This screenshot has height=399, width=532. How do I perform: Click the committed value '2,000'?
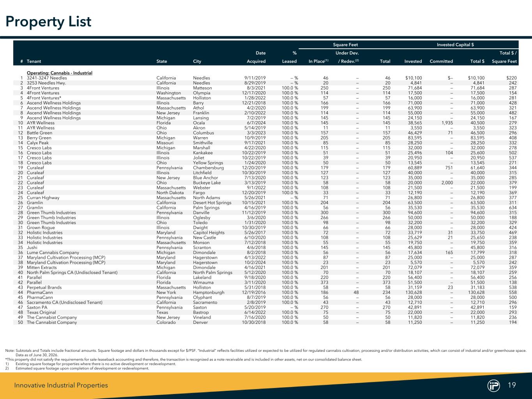(447, 183)
